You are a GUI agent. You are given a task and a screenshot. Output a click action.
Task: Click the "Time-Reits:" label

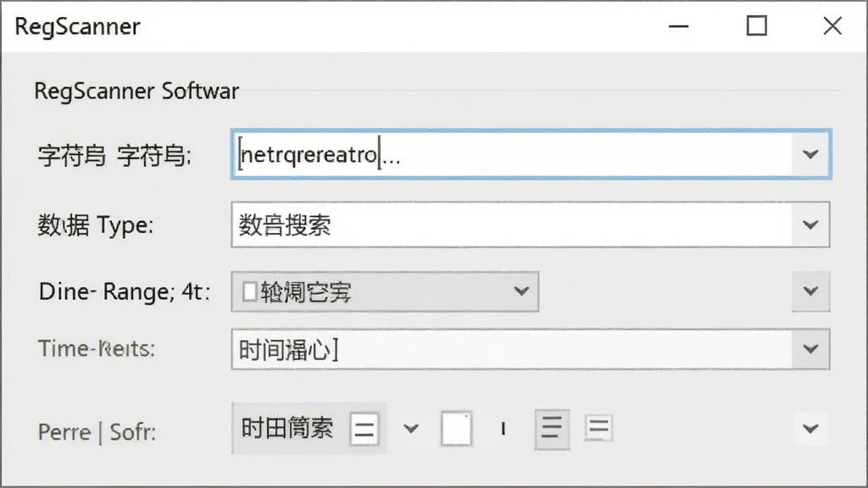[x=97, y=349]
